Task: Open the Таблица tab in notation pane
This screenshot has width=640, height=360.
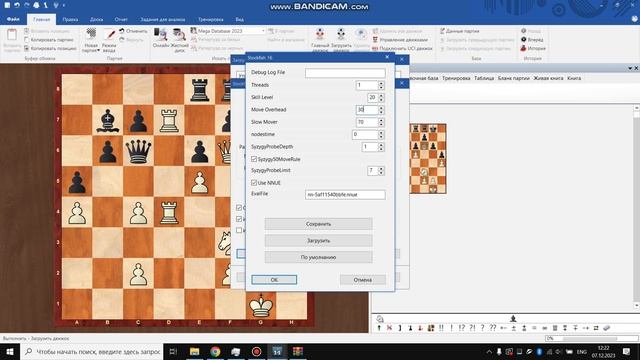Action: coord(484,78)
